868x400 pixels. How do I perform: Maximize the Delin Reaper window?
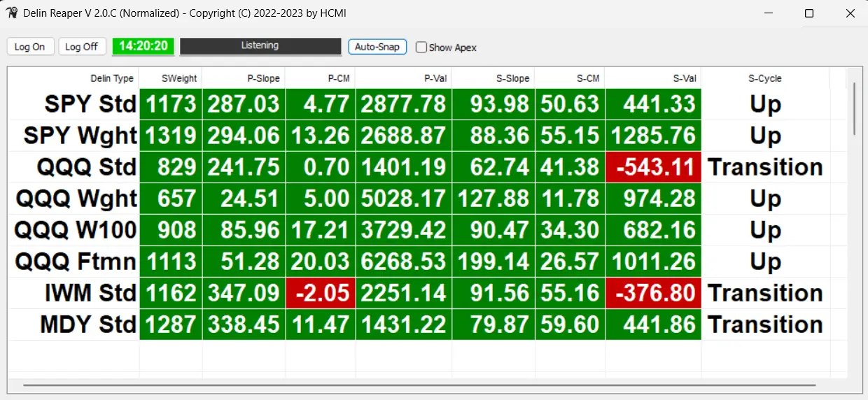[x=809, y=13]
